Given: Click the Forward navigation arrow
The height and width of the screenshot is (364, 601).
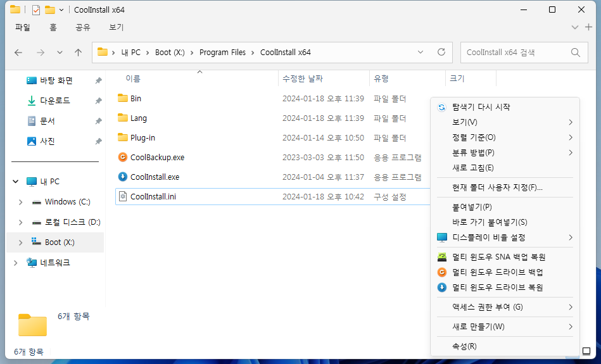Looking at the screenshot, I should [41, 53].
